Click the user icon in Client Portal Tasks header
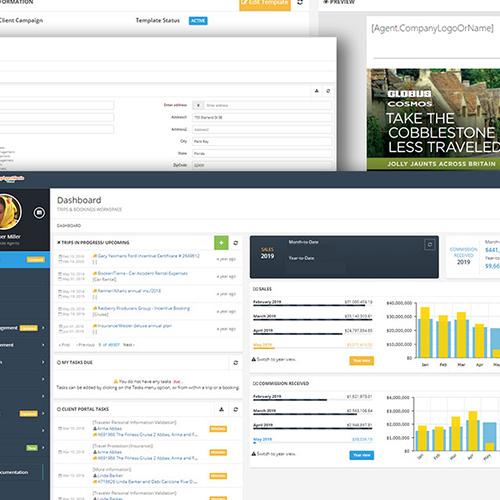Image resolution: width=500 pixels, height=500 pixels. point(221,409)
